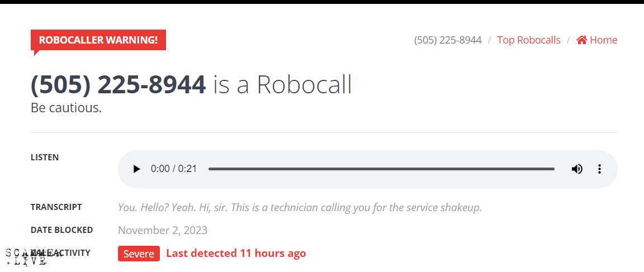Click the Be cautious subtitle text
644x272 pixels.
66,108
